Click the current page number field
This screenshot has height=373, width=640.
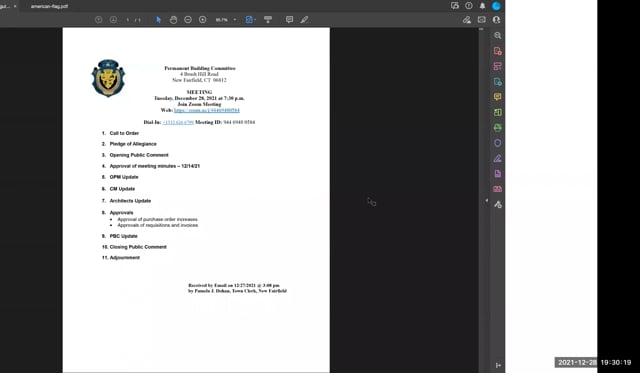click(128, 20)
